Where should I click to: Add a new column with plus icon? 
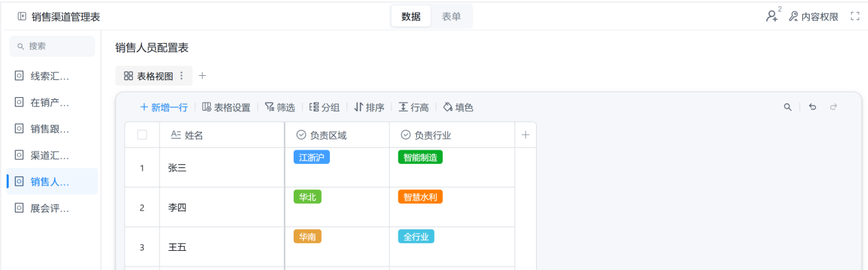525,135
